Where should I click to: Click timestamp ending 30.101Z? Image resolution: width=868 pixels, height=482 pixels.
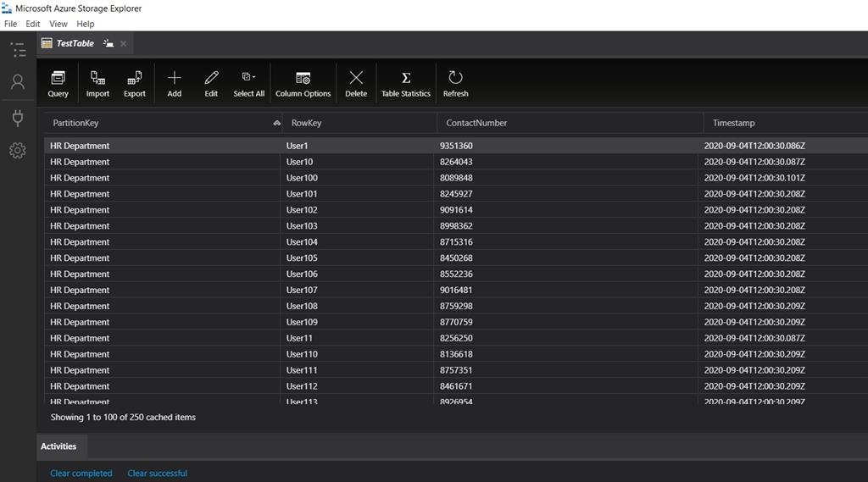754,178
